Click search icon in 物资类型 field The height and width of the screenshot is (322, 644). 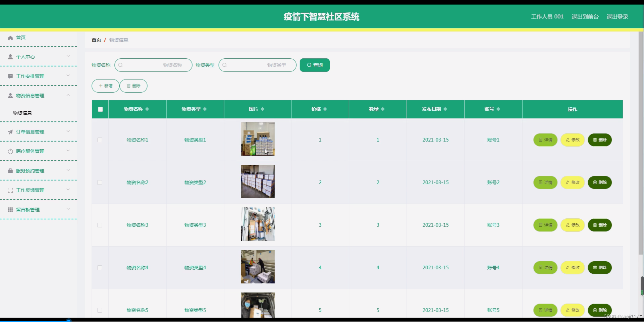point(224,65)
